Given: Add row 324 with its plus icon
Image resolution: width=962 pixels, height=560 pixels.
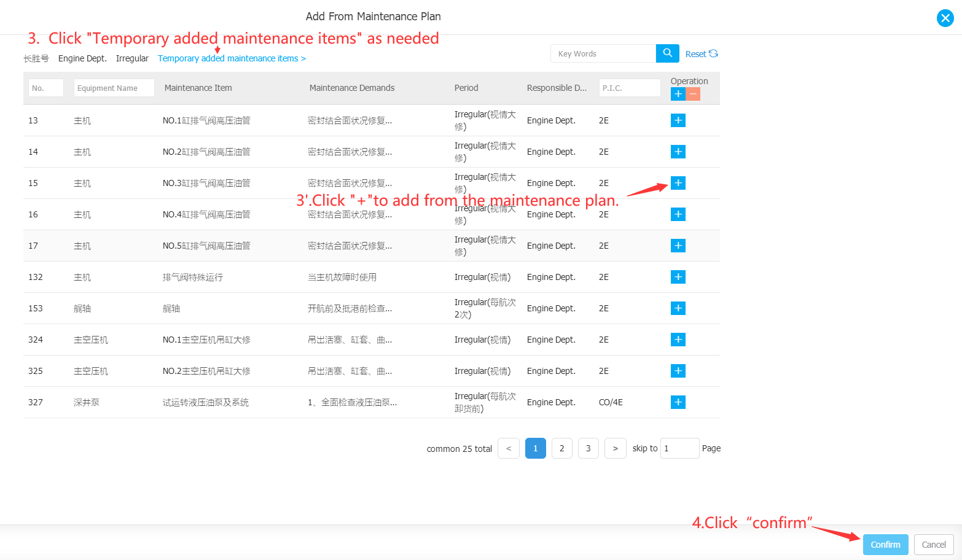Looking at the screenshot, I should [678, 340].
